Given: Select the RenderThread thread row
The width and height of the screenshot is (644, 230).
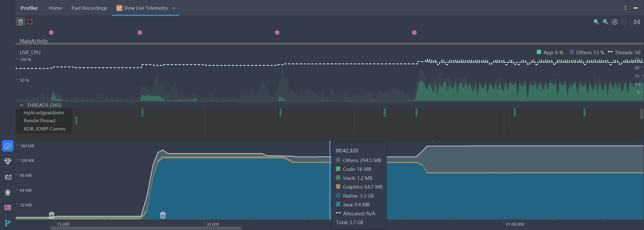Looking at the screenshot, I should click(39, 121).
